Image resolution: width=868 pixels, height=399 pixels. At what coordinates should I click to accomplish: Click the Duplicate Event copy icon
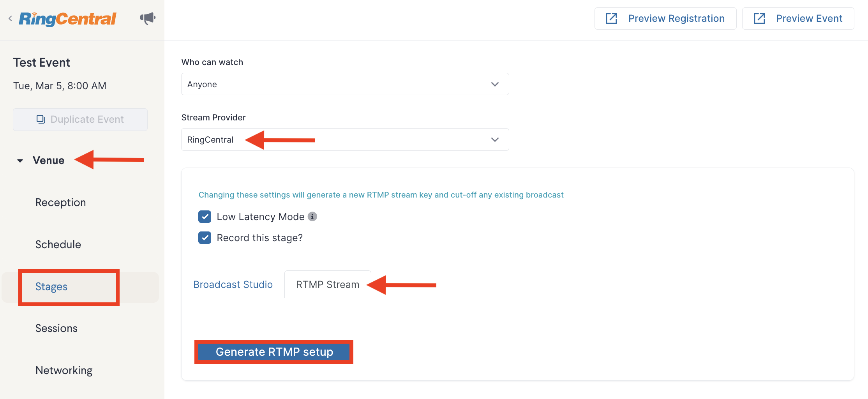point(41,119)
